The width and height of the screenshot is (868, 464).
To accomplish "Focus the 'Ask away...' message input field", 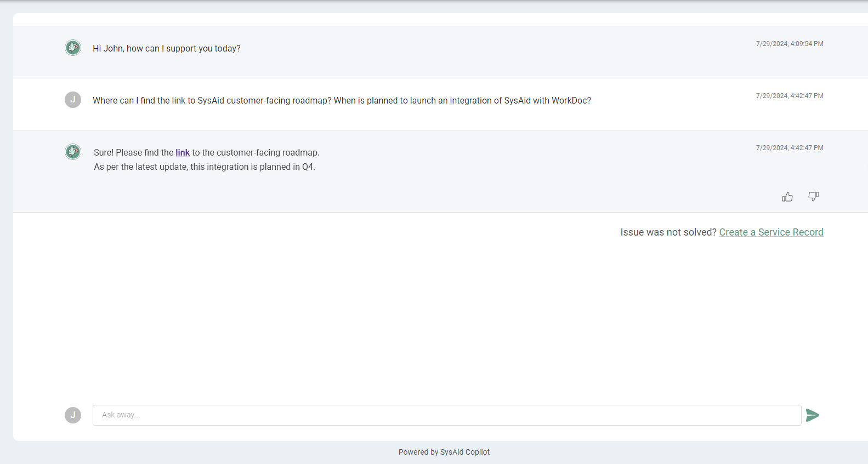I will (447, 415).
